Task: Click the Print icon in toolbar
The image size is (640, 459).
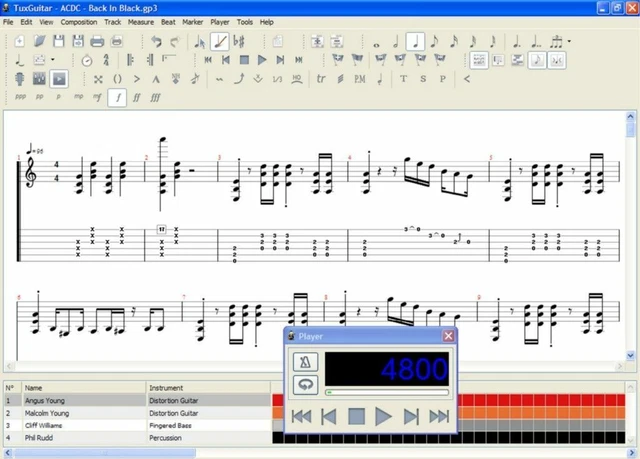Action: pos(97,42)
